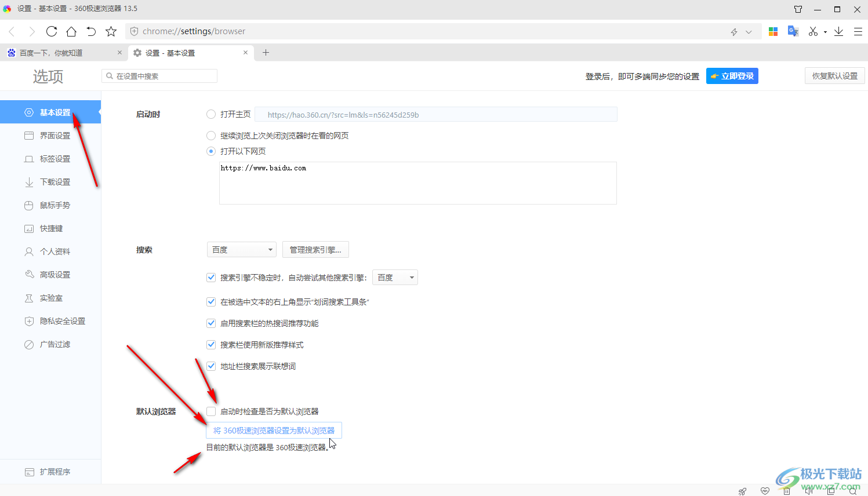Select the 打开以下网页 radio button
The image size is (868, 496).
click(211, 151)
